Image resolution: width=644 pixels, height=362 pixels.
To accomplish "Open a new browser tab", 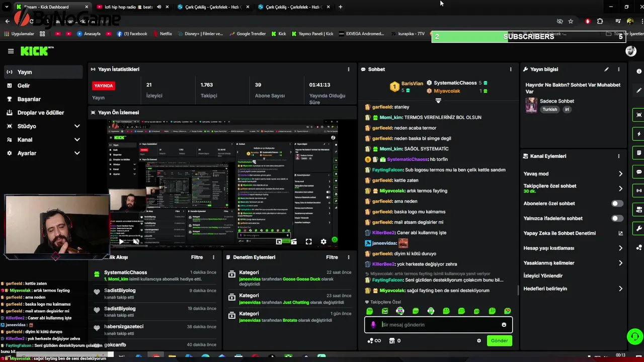I will pyautogui.click(x=340, y=7).
